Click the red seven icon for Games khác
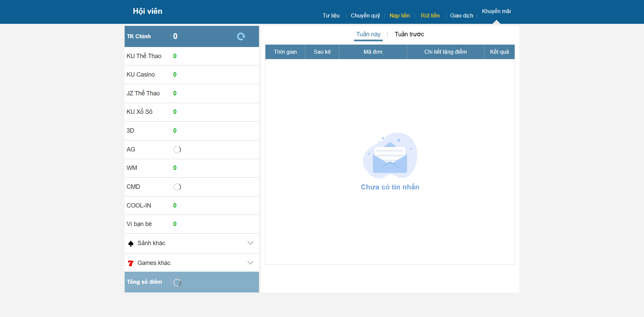The image size is (644, 317). [131, 263]
